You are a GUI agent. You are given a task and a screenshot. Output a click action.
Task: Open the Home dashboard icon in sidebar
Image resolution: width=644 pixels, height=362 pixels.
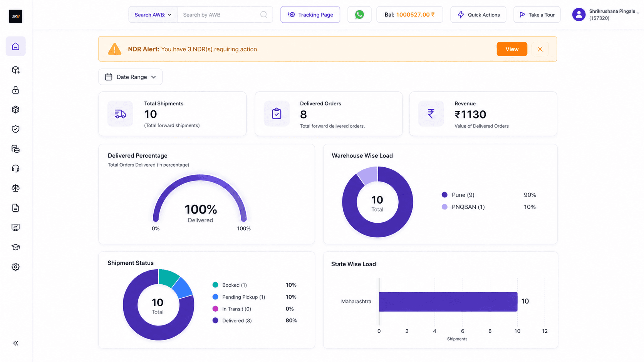pyautogui.click(x=15, y=47)
